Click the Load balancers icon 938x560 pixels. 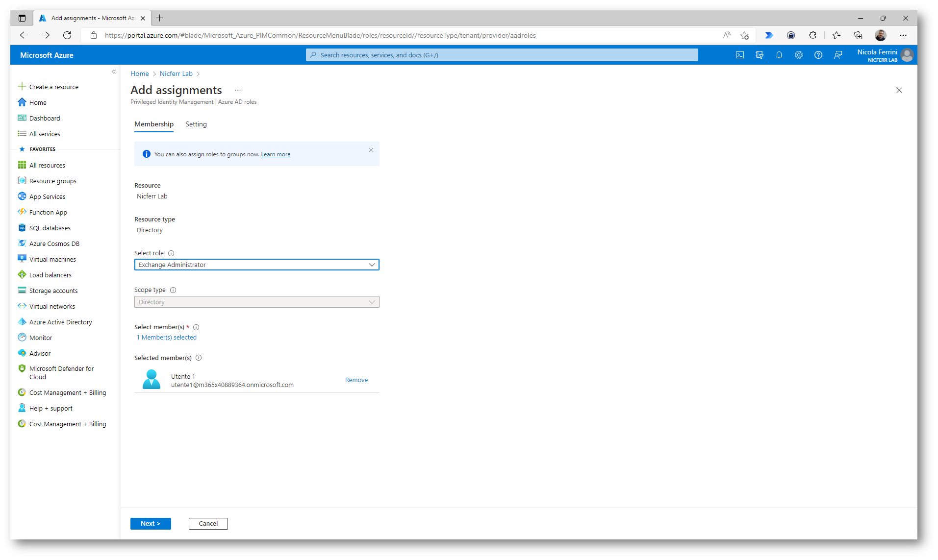tap(22, 275)
